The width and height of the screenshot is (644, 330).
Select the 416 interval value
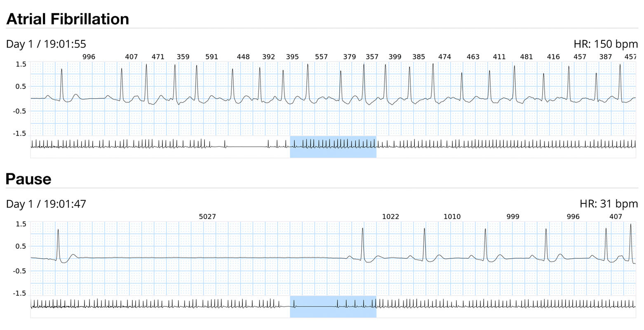pyautogui.click(x=553, y=57)
